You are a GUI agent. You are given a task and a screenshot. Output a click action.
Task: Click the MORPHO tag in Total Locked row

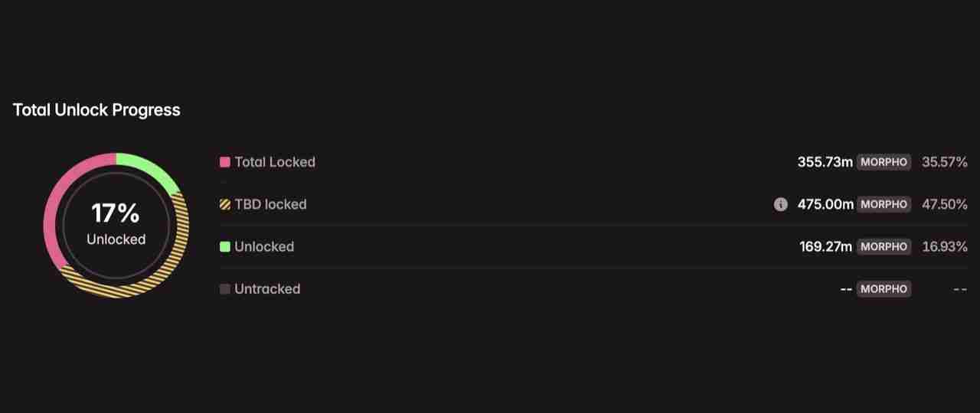coord(884,162)
